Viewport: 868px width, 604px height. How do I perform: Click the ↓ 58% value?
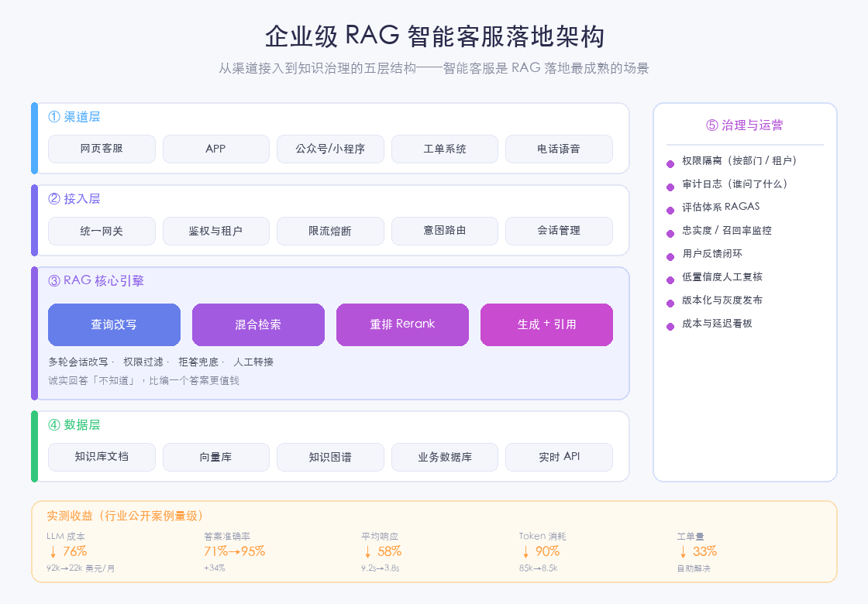(x=383, y=551)
